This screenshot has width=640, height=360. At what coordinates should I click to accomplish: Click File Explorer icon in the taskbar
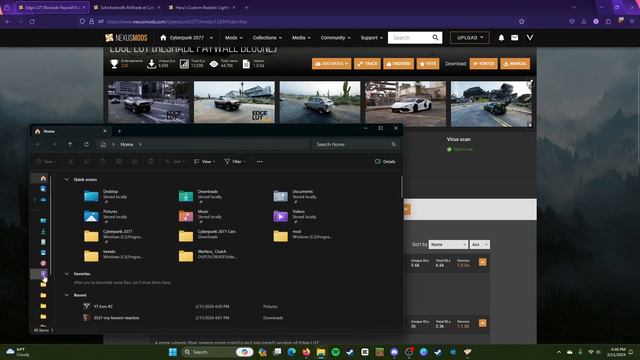click(x=321, y=352)
